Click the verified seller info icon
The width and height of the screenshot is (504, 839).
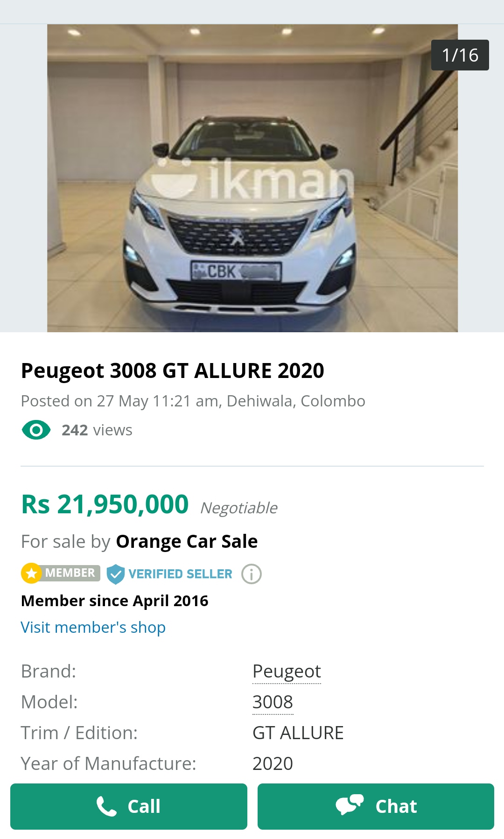[x=252, y=574]
